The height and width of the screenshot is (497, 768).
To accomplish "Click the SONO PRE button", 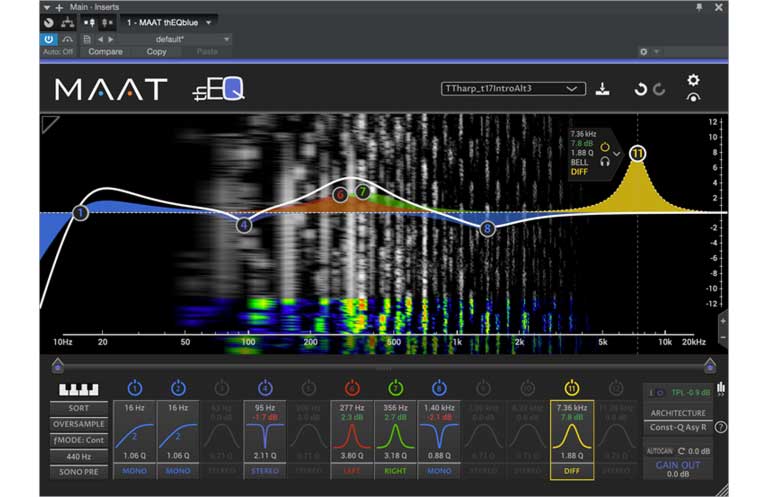I will point(79,472).
